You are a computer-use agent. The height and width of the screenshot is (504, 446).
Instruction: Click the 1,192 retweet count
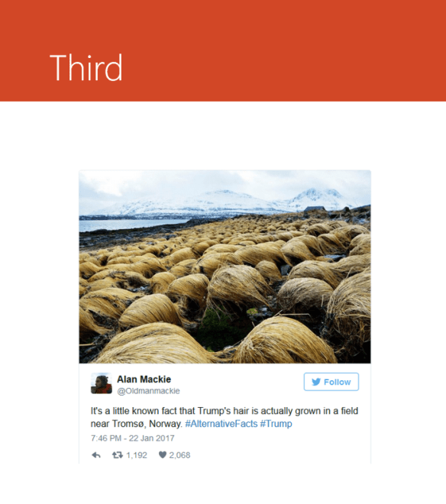coord(137,455)
